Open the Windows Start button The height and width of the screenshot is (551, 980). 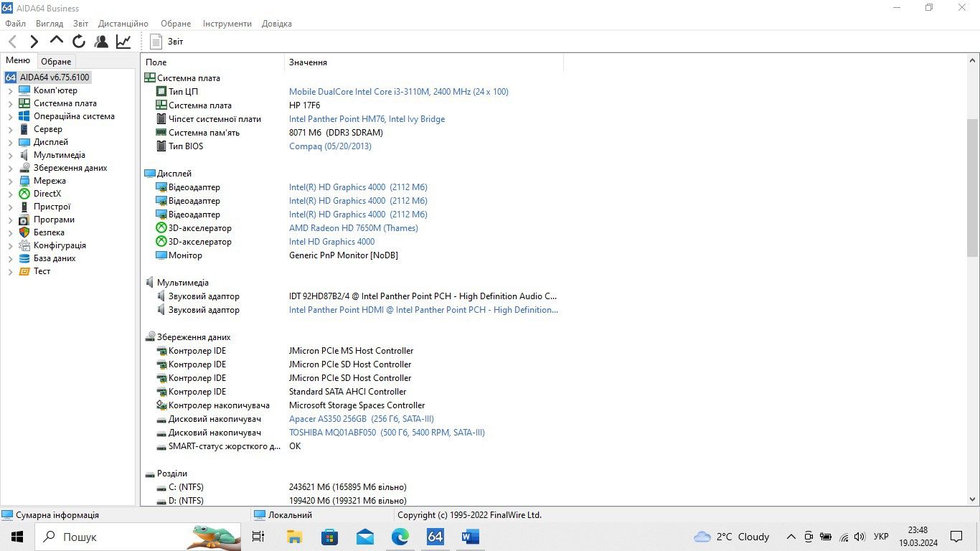pos(17,537)
